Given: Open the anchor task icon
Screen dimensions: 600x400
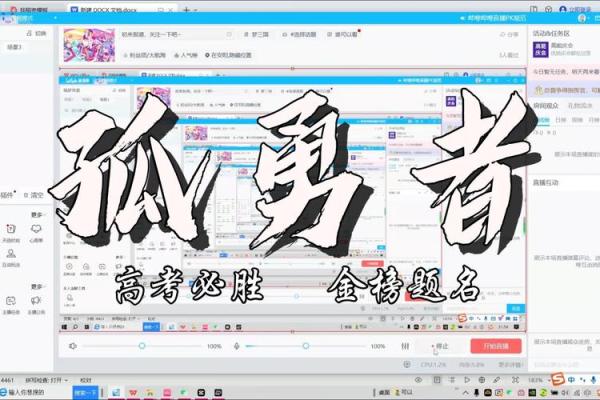Looking at the screenshot, I should [x=11, y=301].
